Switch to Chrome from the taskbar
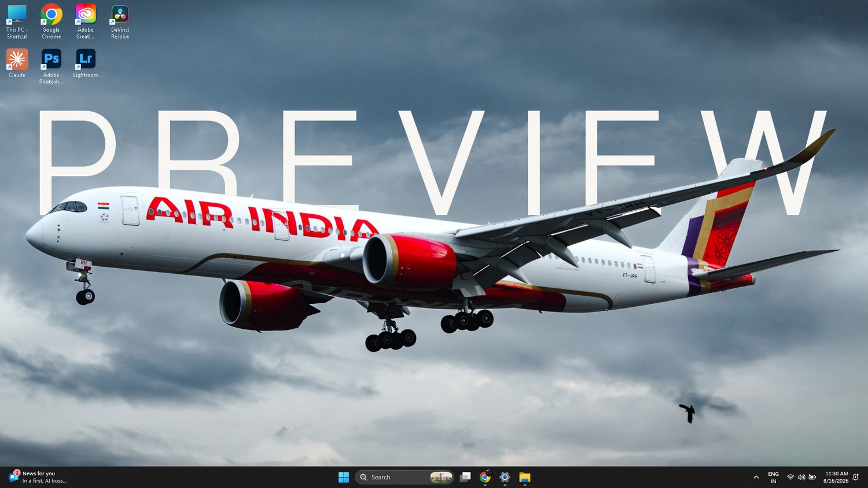Screen dimensions: 868x488 click(485, 477)
